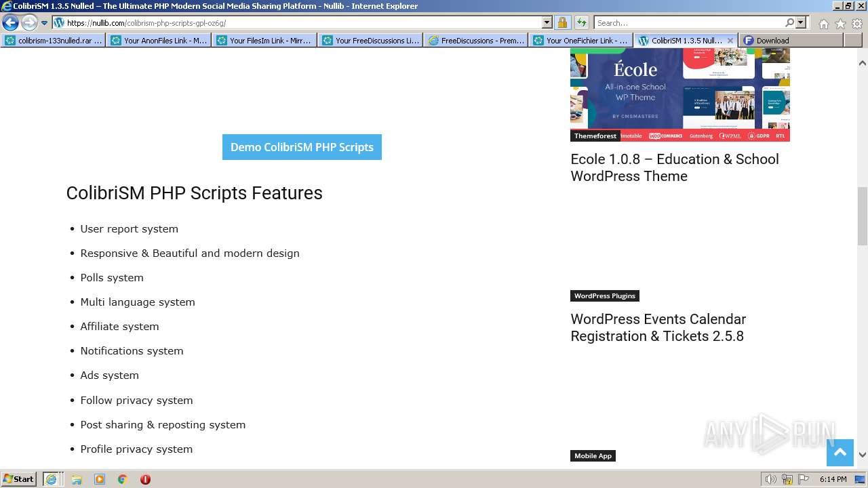Viewport: 868px width, 488px height.
Task: Open Internet Explorer taskbar icon
Action: click(x=51, y=479)
